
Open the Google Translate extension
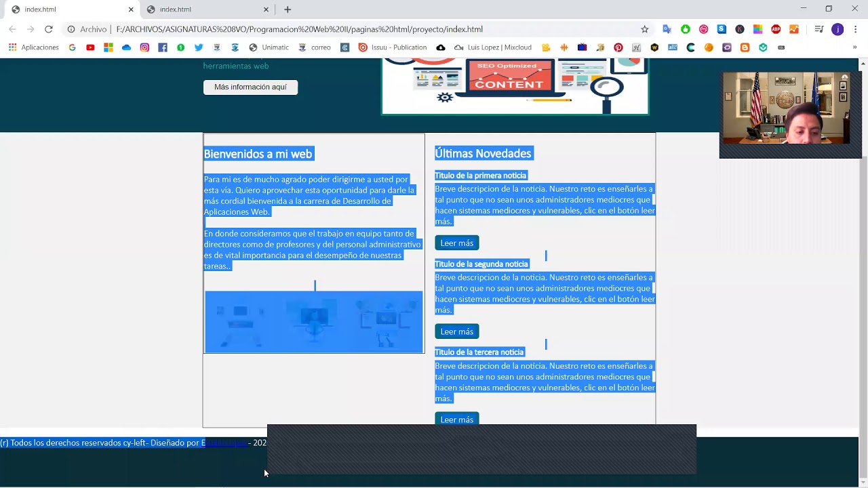[x=667, y=29]
